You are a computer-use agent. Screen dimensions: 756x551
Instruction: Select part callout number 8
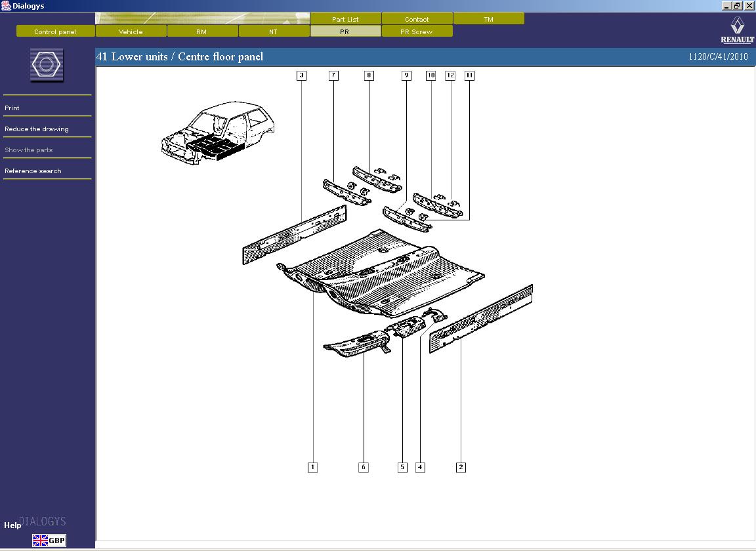[369, 75]
